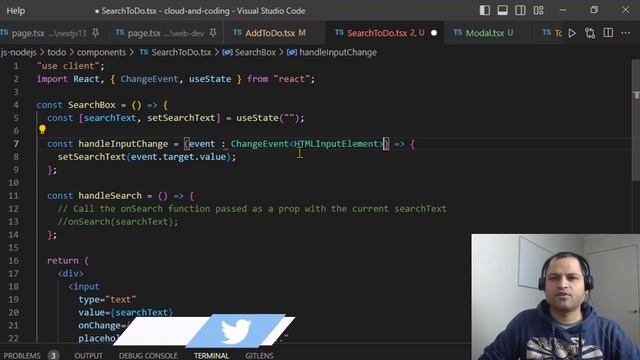Toggle the primary side bar layout icon
Screen dimensions: 640x360
tap(484, 10)
